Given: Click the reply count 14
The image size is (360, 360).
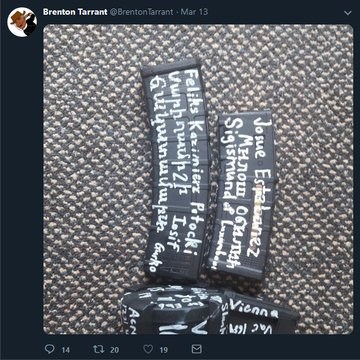Looking at the screenshot, I should point(66,350).
